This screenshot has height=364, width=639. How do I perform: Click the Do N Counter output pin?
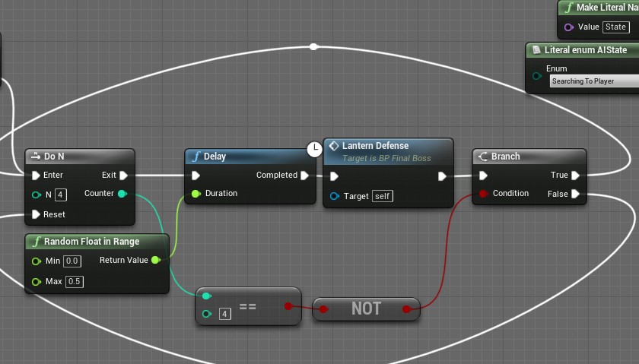coord(122,194)
